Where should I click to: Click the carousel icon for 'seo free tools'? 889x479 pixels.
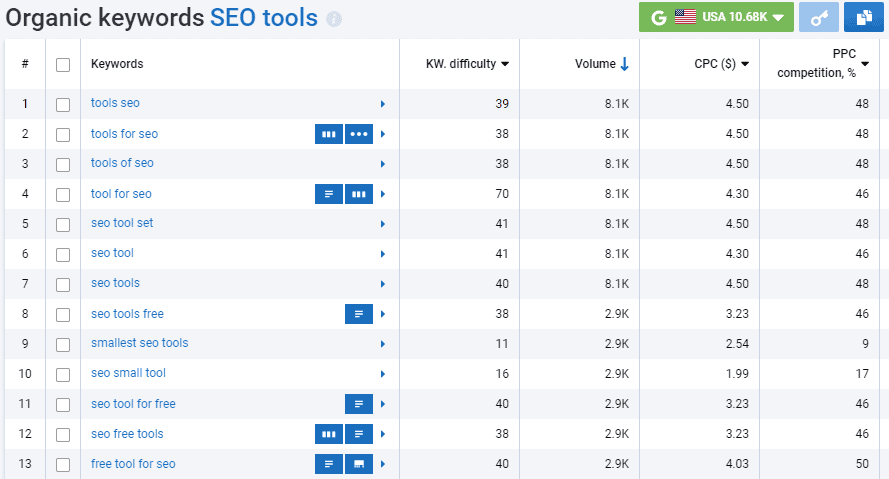[x=328, y=434]
